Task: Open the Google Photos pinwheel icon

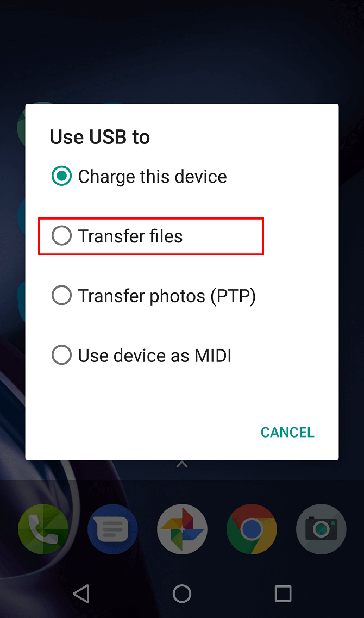Action: (x=182, y=529)
